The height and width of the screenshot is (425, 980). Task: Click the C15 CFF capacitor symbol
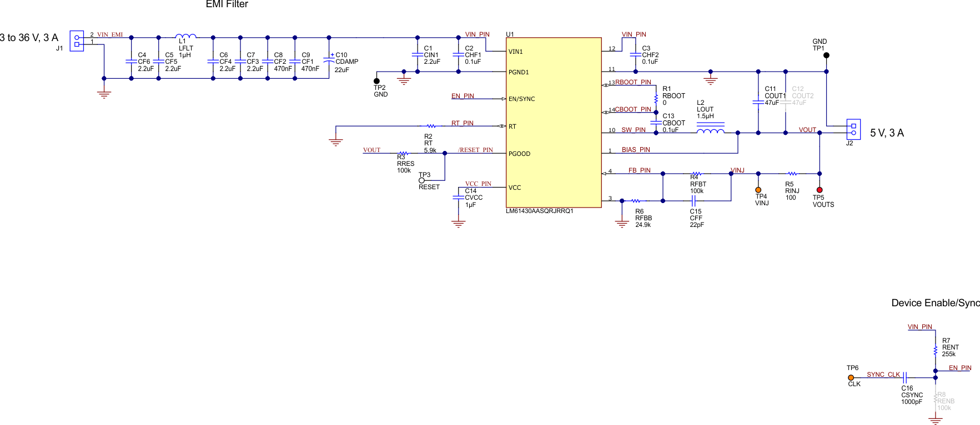point(693,201)
